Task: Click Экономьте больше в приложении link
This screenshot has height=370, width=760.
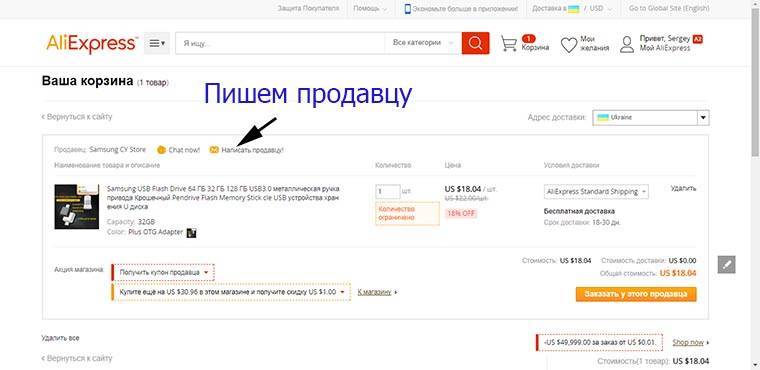Action: coord(465,9)
